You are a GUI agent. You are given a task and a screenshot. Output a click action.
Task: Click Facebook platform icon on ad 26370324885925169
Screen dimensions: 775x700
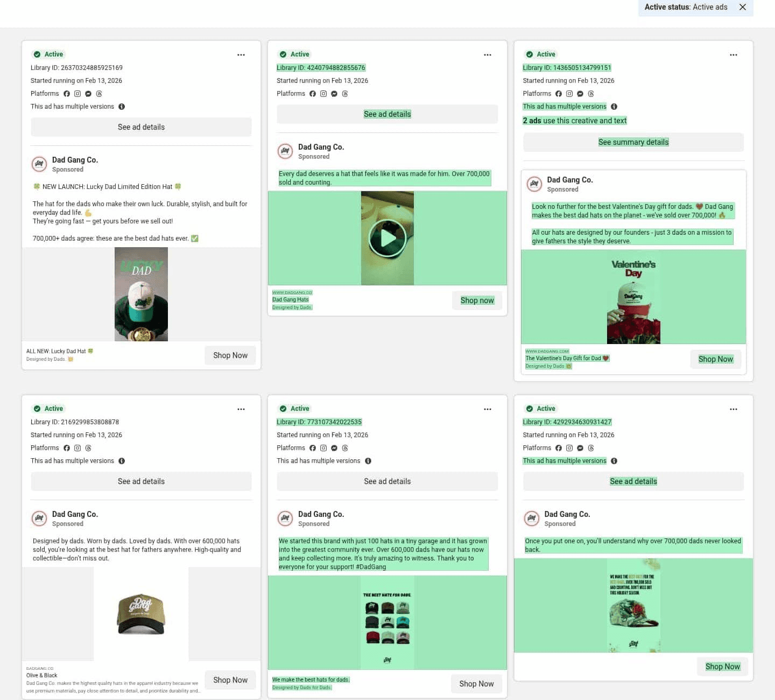pyautogui.click(x=67, y=94)
